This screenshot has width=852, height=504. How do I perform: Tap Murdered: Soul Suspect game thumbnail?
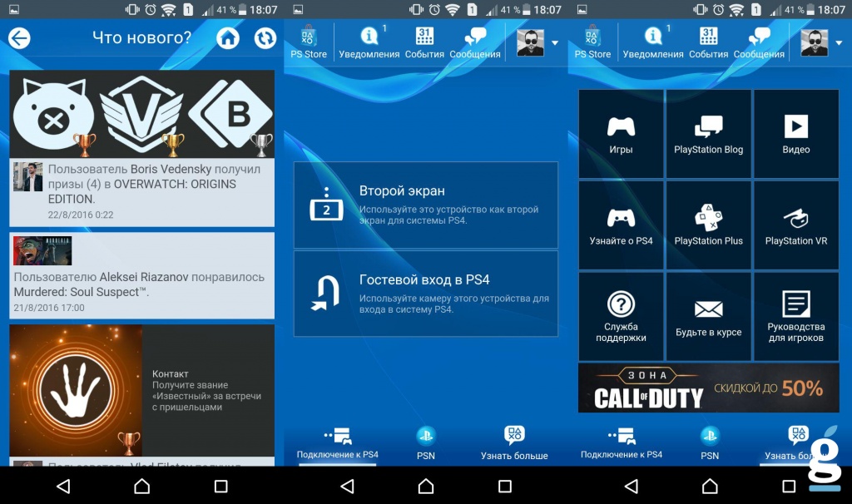pyautogui.click(x=42, y=250)
